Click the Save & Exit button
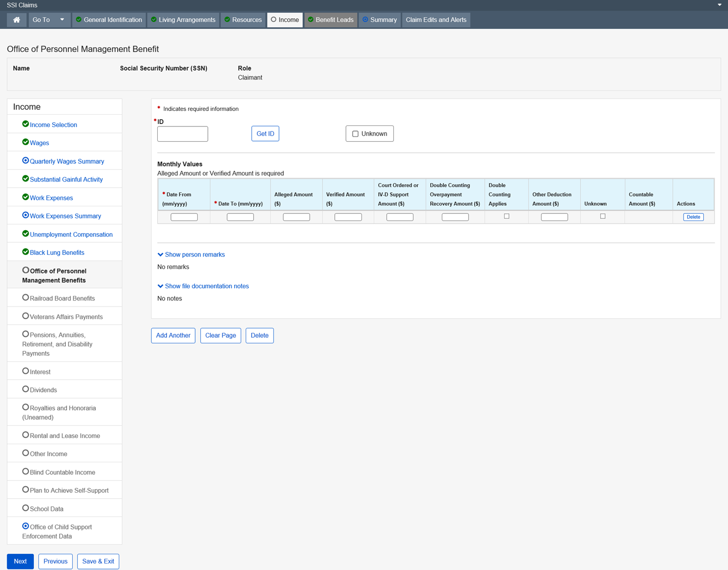The width and height of the screenshot is (728, 570). [x=98, y=561]
